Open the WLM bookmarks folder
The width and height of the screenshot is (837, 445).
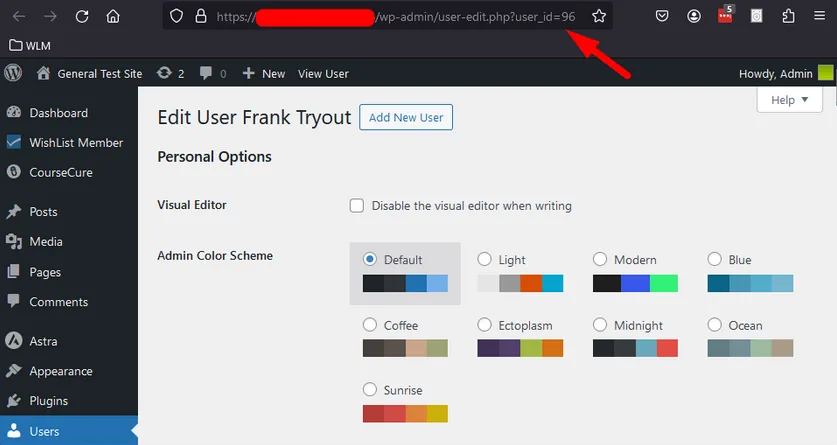(x=30, y=46)
